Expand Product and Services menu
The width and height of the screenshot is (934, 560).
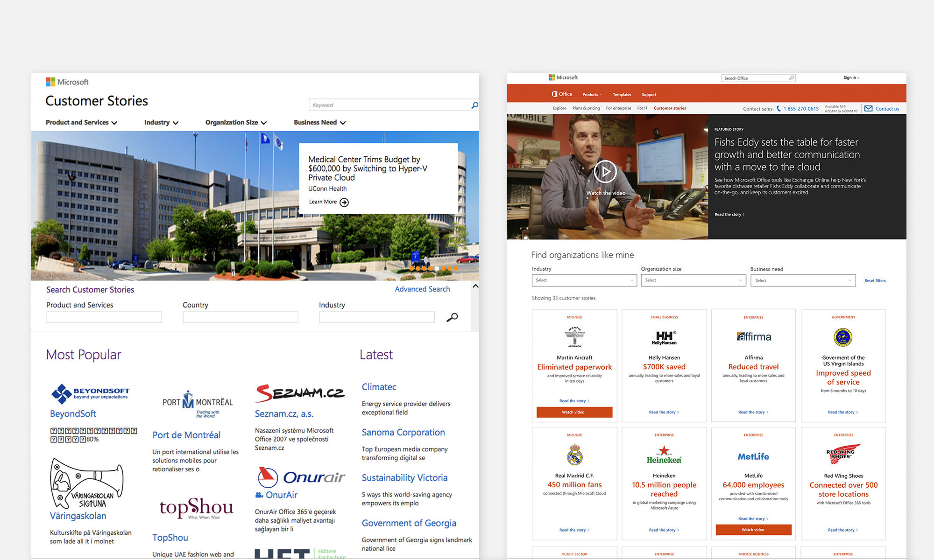click(82, 122)
